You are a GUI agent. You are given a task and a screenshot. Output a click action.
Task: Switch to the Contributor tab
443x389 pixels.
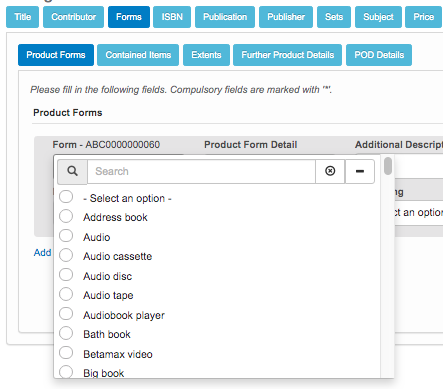[x=73, y=17]
